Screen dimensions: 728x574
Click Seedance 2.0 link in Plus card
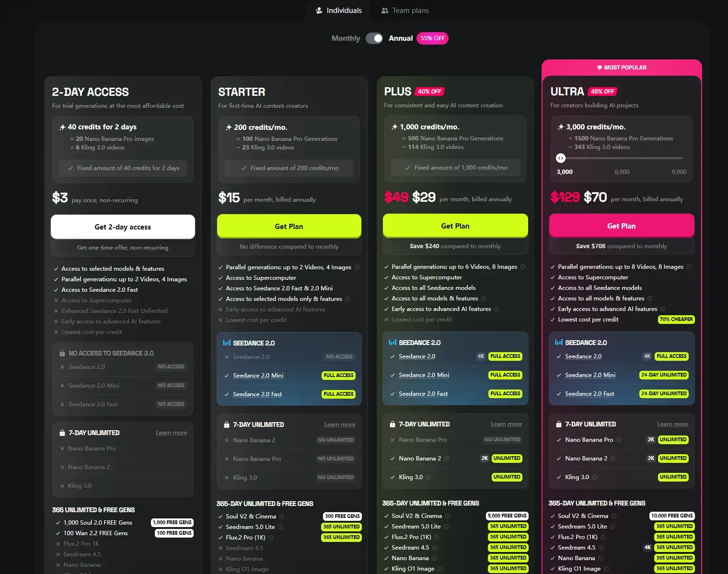coord(417,356)
